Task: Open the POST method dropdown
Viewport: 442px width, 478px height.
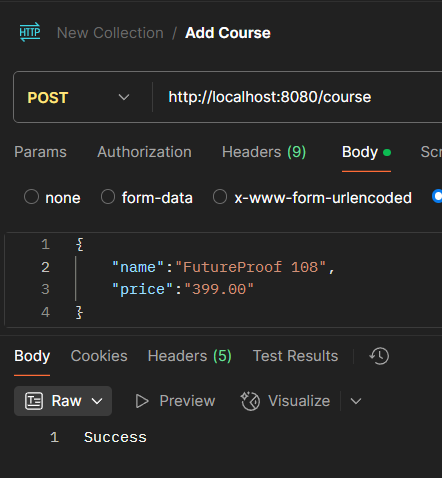Action: (78, 97)
